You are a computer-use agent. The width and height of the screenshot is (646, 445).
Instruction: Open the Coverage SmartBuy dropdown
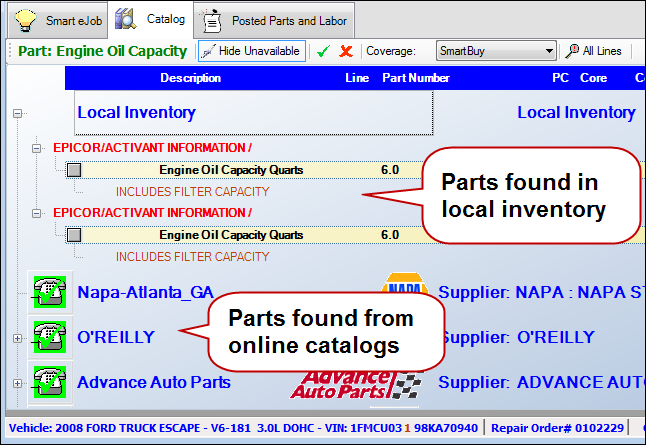549,51
